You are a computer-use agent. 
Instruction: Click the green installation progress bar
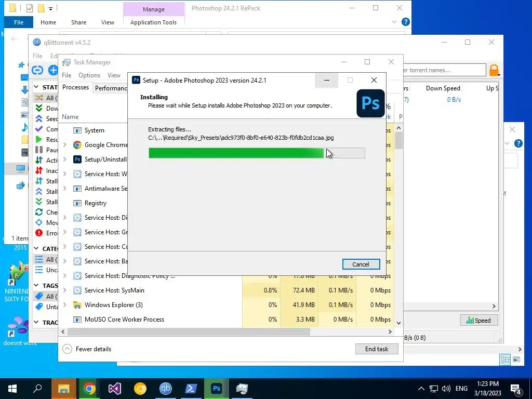(257, 153)
